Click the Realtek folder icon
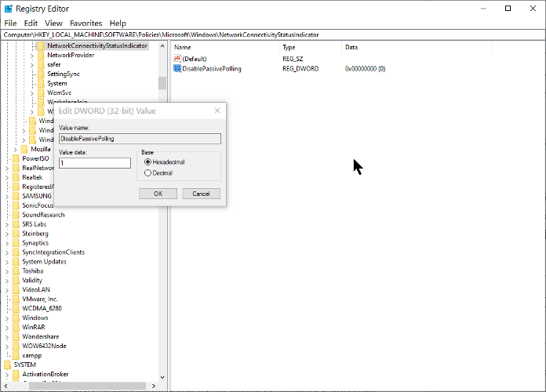Image resolution: width=546 pixels, height=392 pixels. [x=16, y=177]
